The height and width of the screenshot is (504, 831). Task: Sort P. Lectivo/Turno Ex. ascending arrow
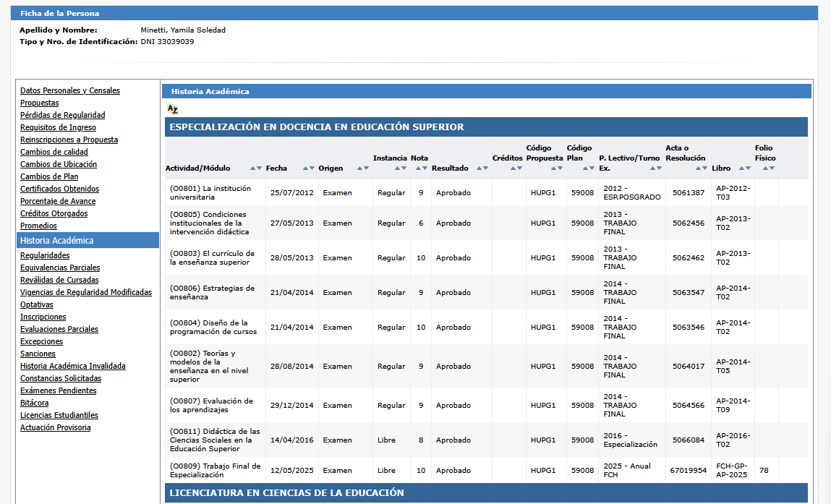[x=653, y=168]
